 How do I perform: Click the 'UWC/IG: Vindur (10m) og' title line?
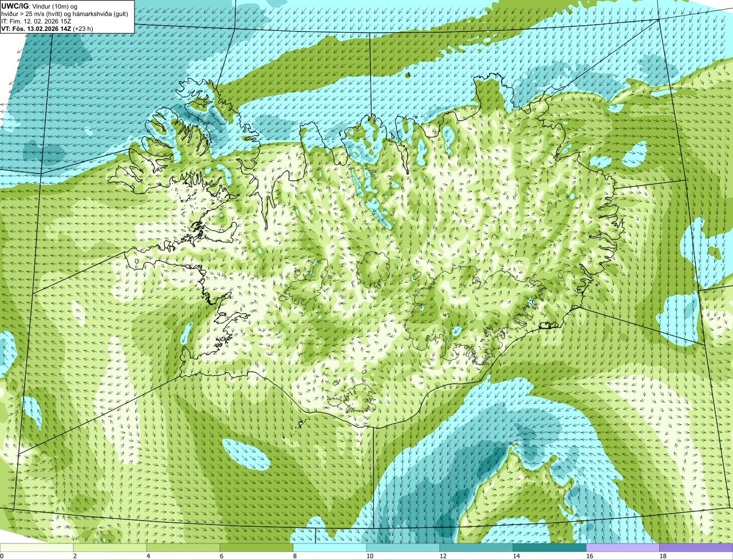point(40,6)
